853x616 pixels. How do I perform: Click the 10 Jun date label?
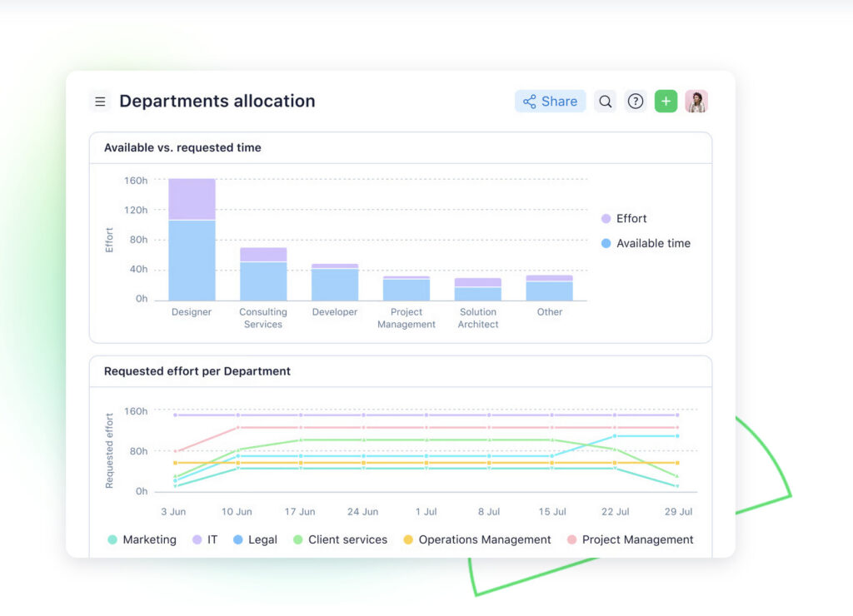tap(237, 512)
